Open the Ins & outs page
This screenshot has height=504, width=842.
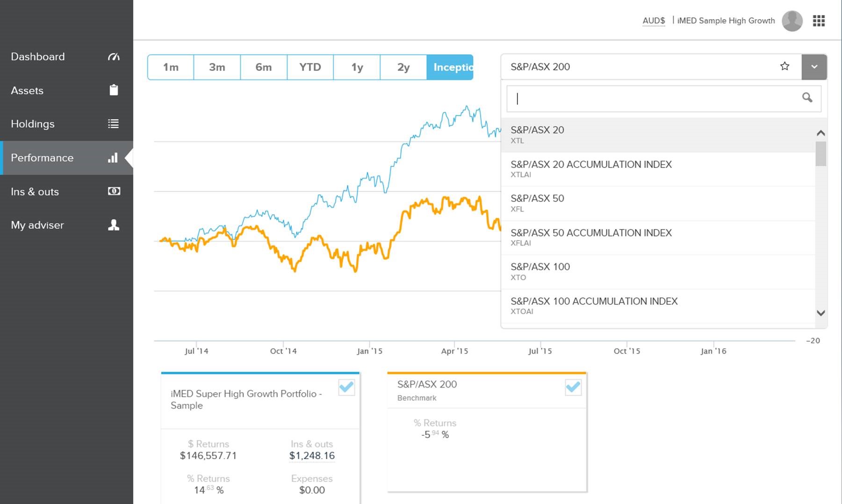coord(66,191)
